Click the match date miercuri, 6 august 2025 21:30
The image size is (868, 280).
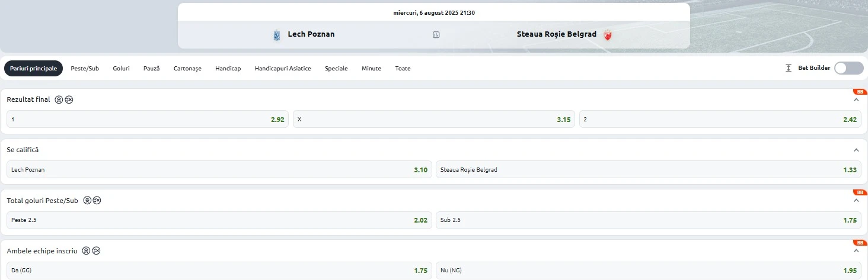pos(434,12)
